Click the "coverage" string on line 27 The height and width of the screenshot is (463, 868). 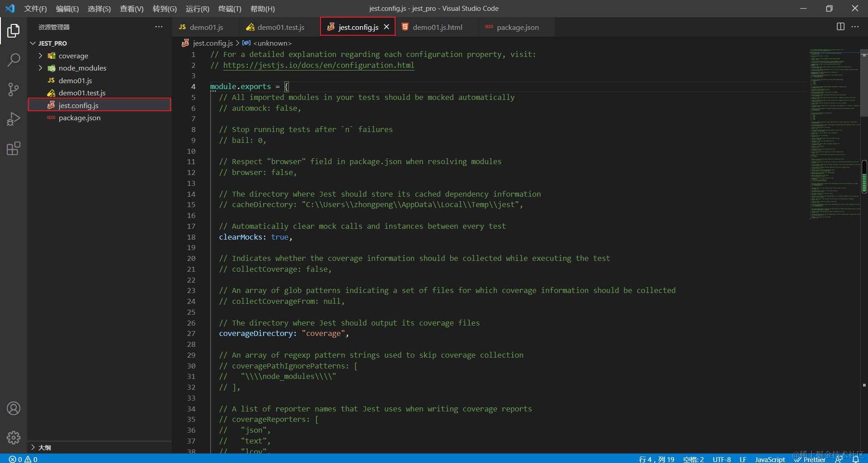click(324, 333)
